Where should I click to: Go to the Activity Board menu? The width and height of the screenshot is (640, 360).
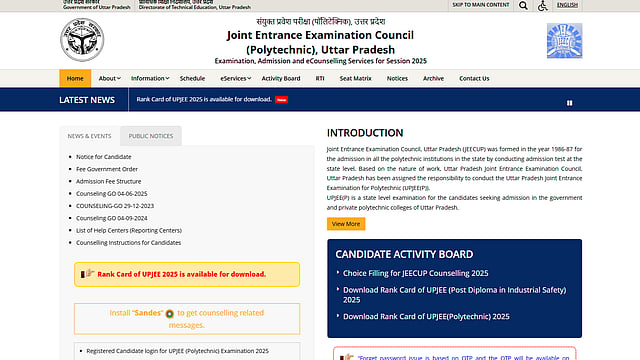[x=281, y=78]
